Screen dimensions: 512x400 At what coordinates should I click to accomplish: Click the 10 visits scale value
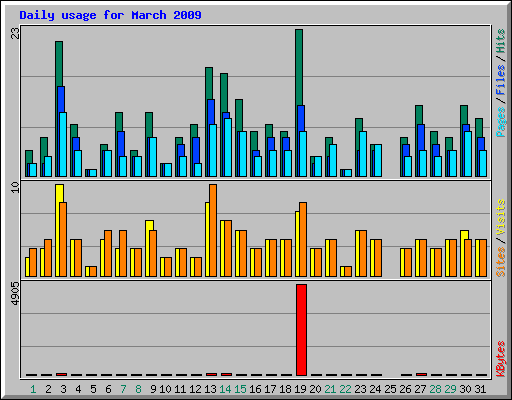[x=15, y=187]
